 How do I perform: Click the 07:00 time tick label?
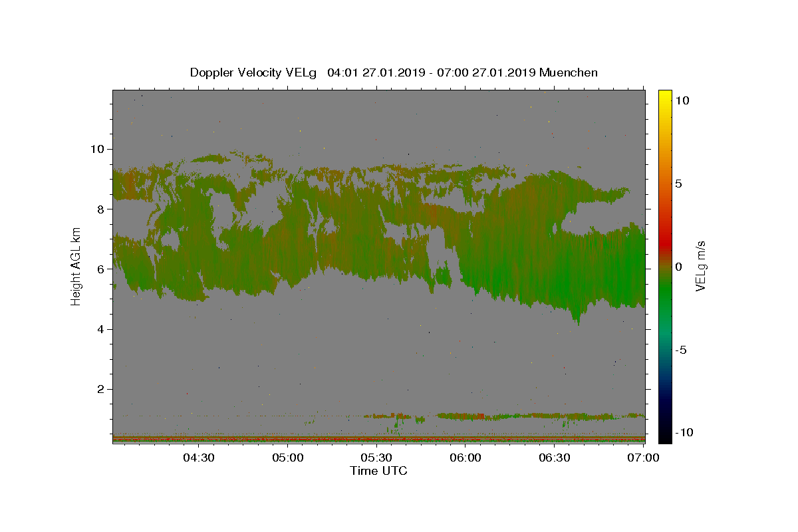[x=643, y=458]
